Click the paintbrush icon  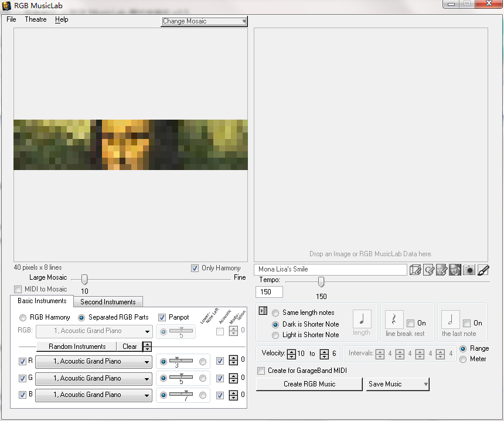click(483, 270)
